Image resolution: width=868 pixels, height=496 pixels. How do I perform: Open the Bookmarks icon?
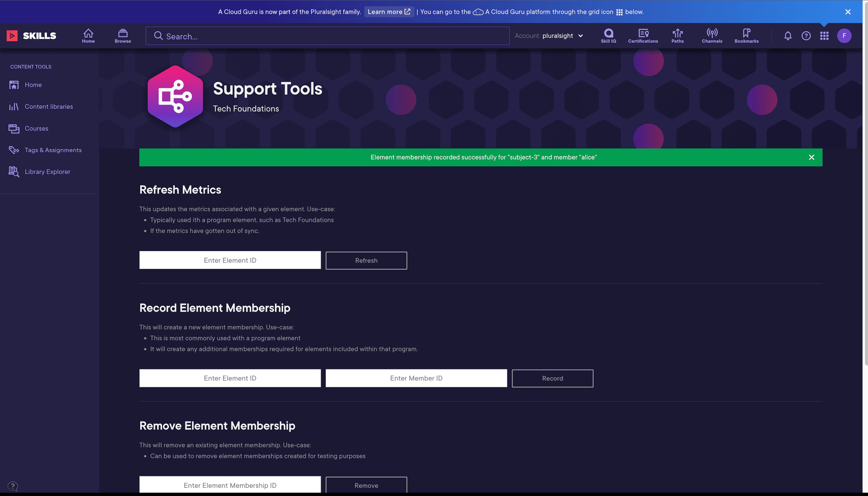pos(747,36)
